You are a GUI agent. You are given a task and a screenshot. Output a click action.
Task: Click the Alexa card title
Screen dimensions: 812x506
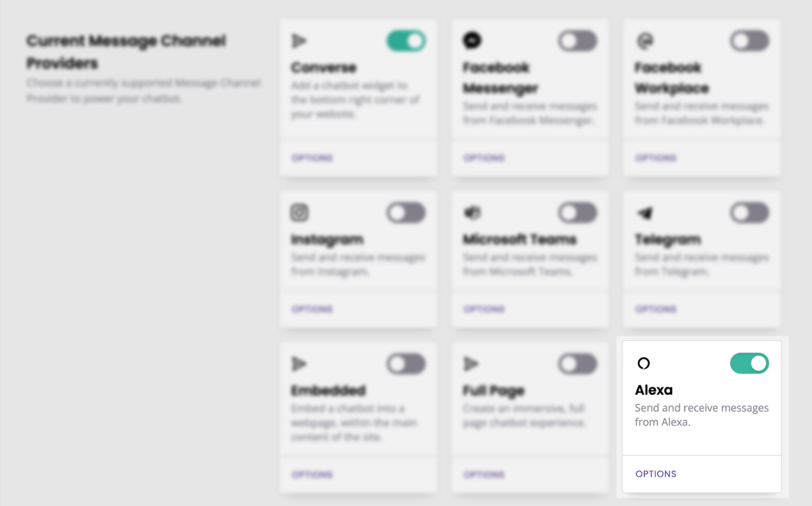[x=654, y=390]
